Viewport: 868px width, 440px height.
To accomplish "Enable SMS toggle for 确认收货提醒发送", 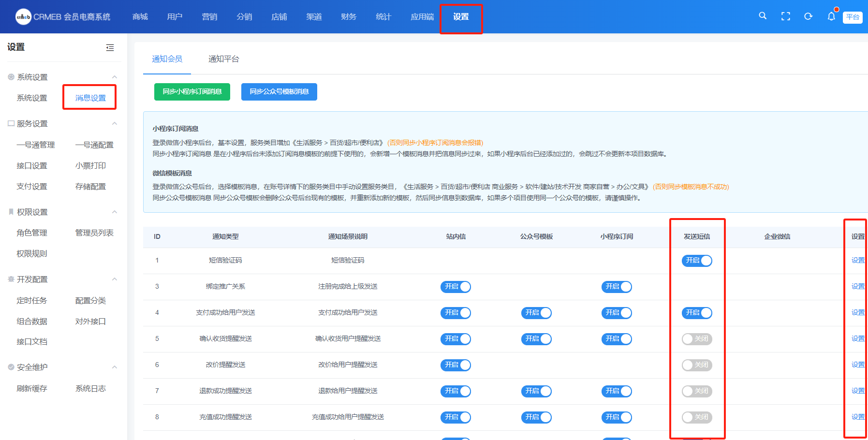I will pyautogui.click(x=697, y=339).
